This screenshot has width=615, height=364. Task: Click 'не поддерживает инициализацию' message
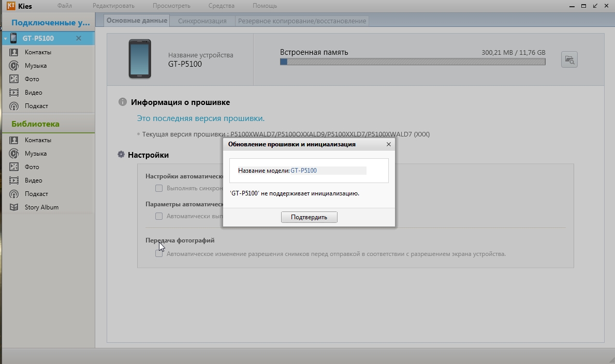(x=295, y=193)
